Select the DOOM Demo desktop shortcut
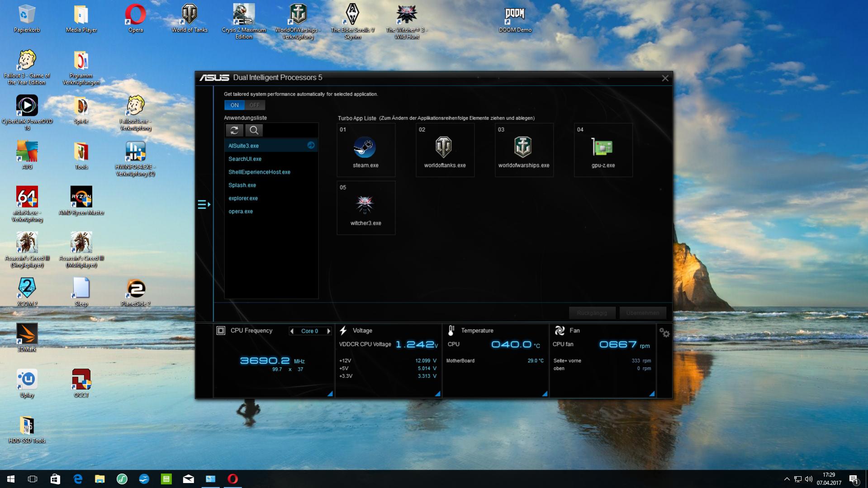The height and width of the screenshot is (488, 868). click(515, 19)
